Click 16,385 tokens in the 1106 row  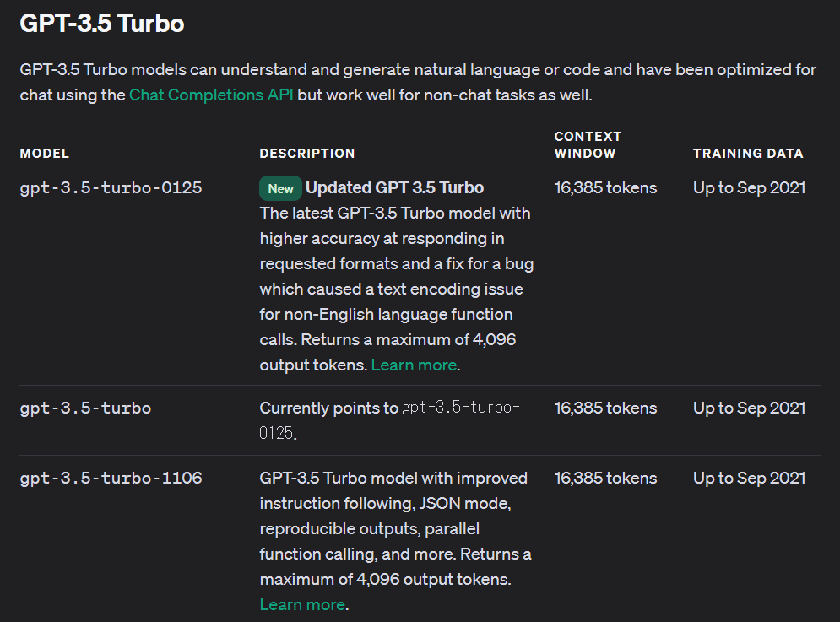click(605, 478)
